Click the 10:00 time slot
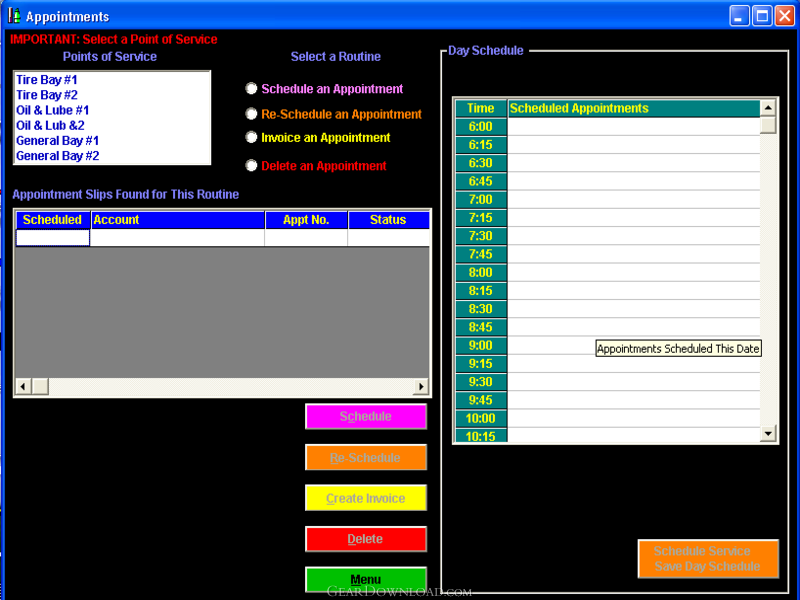The height and width of the screenshot is (600, 800). point(481,418)
